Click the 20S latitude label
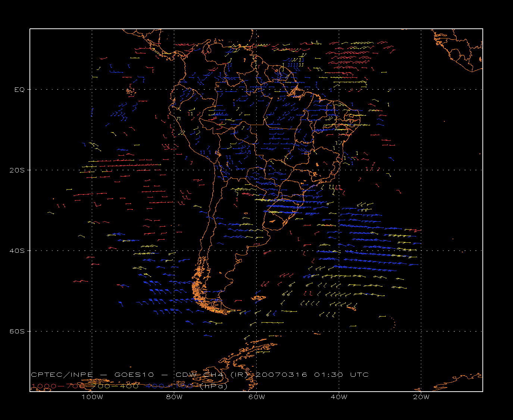Image resolution: width=513 pixels, height=420 pixels. coord(17,170)
